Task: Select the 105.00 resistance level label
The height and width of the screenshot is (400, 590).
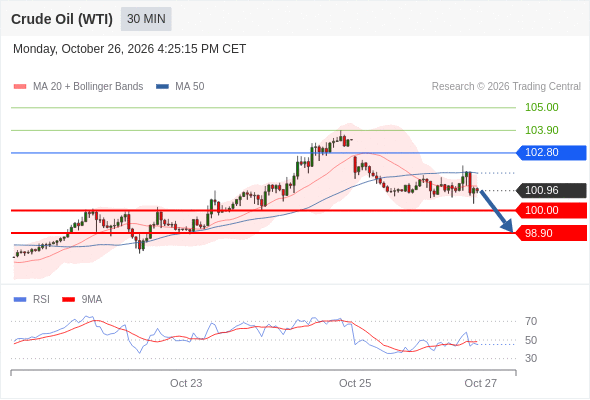Action: coord(541,107)
